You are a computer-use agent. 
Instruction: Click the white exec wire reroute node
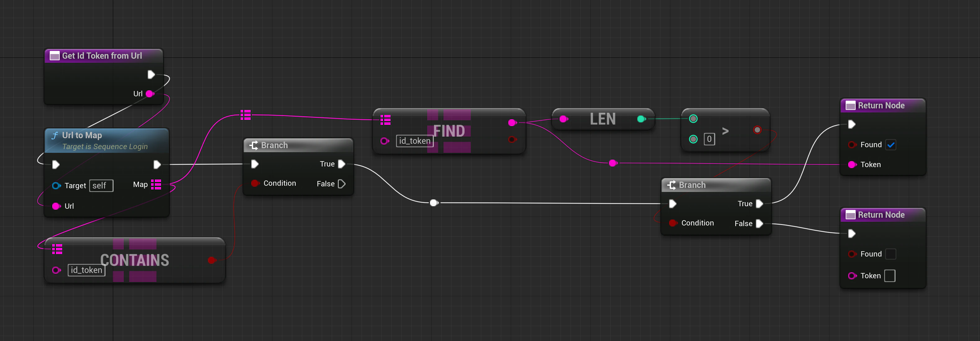434,202
